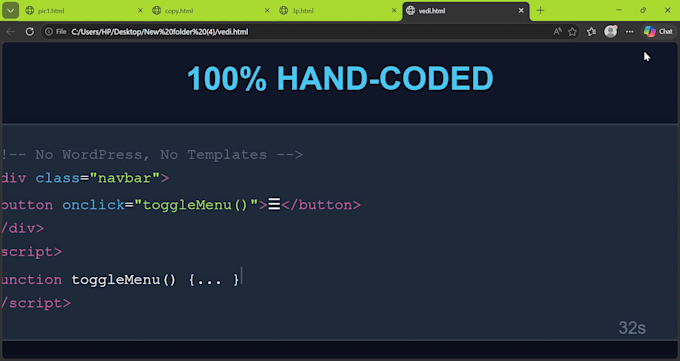Reload the page with refresh icon
Viewport: 680px width, 361px height.
click(x=29, y=32)
